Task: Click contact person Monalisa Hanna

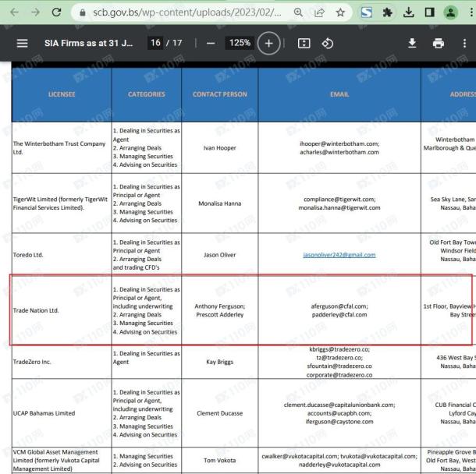Action: pos(220,203)
